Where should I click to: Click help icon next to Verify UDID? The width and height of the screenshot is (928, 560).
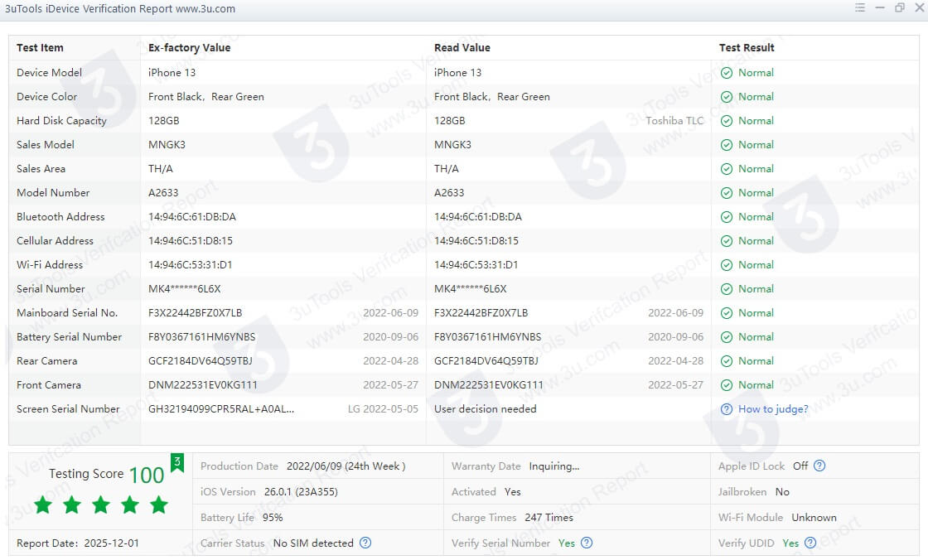pyautogui.click(x=810, y=543)
